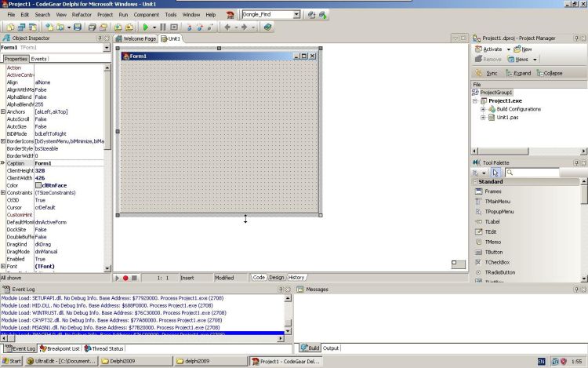The height and width of the screenshot is (368, 588).
Task: Toggle pin on Event Log panel
Action: [x=281, y=290]
